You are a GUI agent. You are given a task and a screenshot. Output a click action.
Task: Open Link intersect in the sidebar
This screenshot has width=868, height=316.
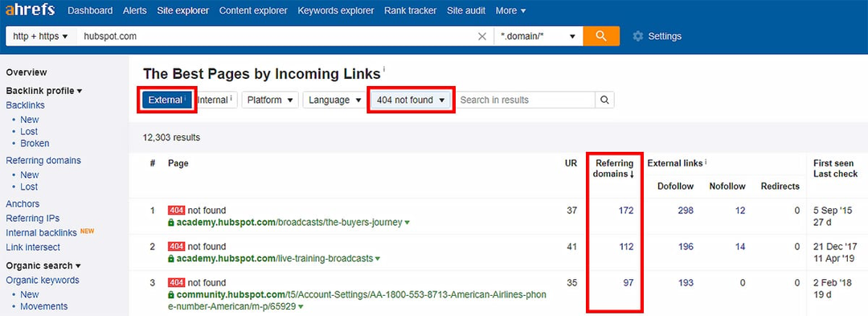(33, 248)
